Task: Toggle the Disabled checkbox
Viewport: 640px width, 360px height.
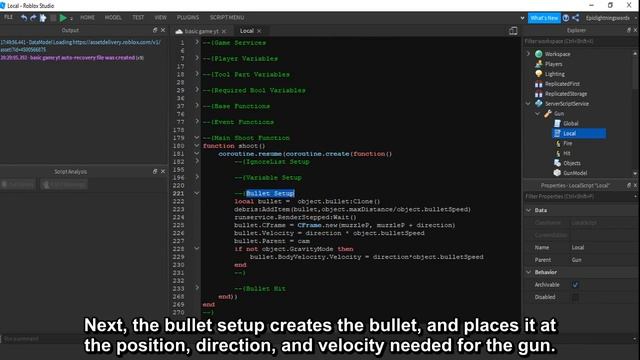Action: tap(575, 297)
